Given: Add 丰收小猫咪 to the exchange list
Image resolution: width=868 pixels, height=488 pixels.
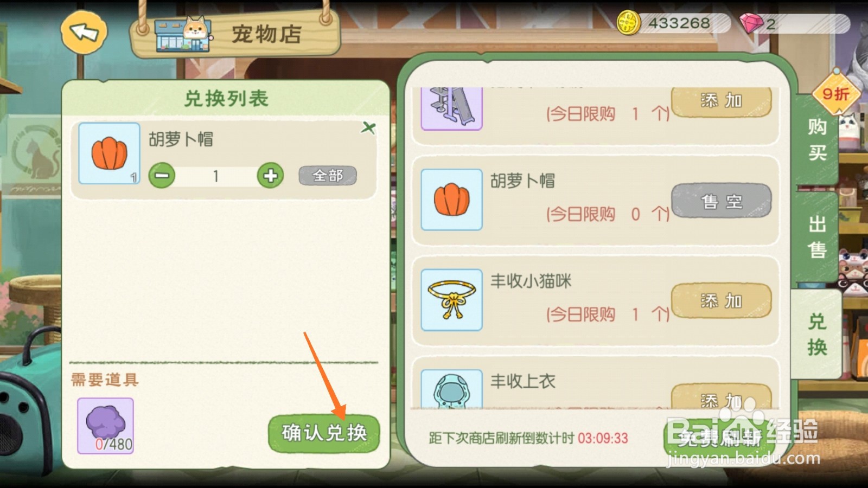Looking at the screenshot, I should click(721, 300).
